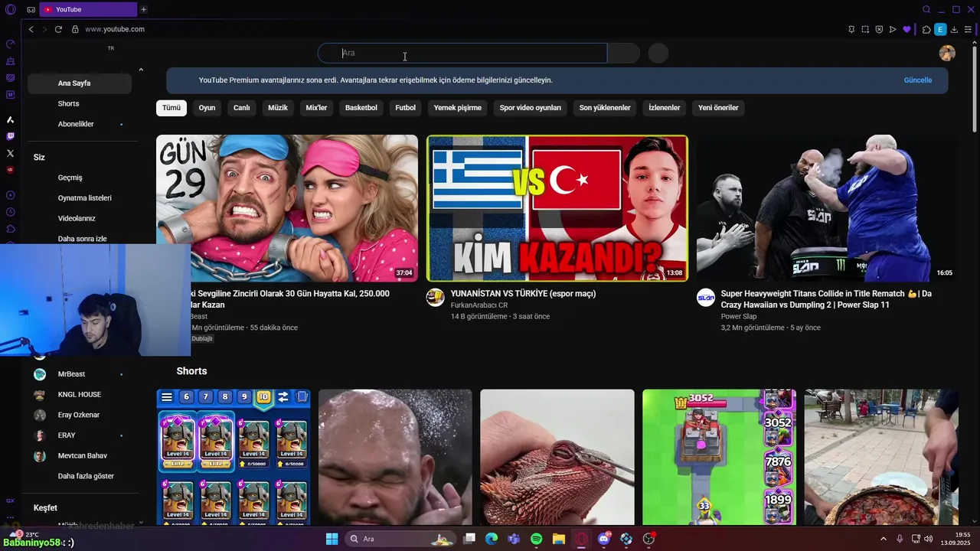The width and height of the screenshot is (980, 551).
Task: Select the Basketbol filter chip
Action: click(x=361, y=108)
